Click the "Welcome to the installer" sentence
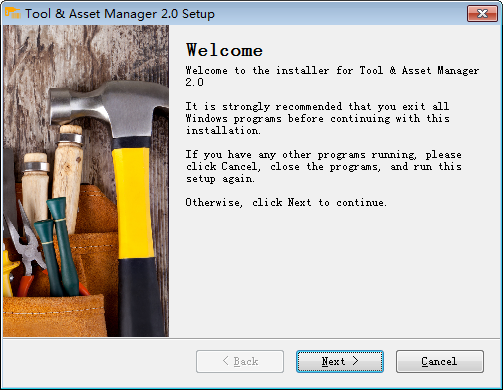This screenshot has height=390, width=503. [x=332, y=76]
